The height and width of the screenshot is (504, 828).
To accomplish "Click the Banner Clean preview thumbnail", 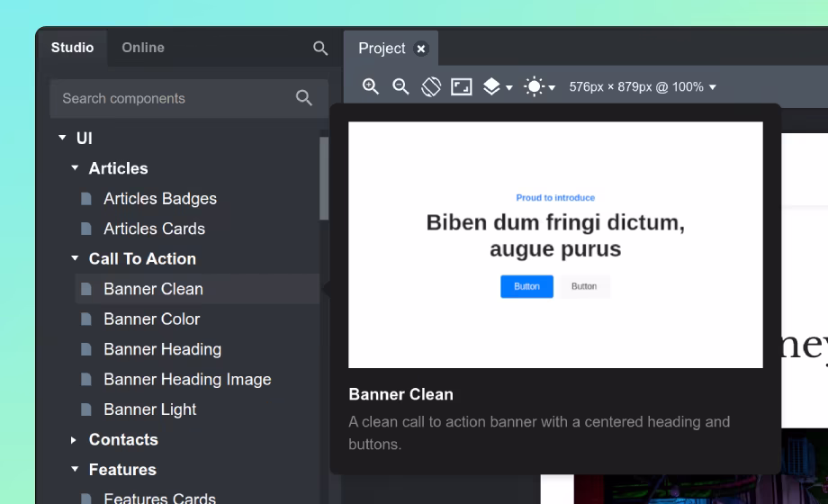I will point(555,245).
